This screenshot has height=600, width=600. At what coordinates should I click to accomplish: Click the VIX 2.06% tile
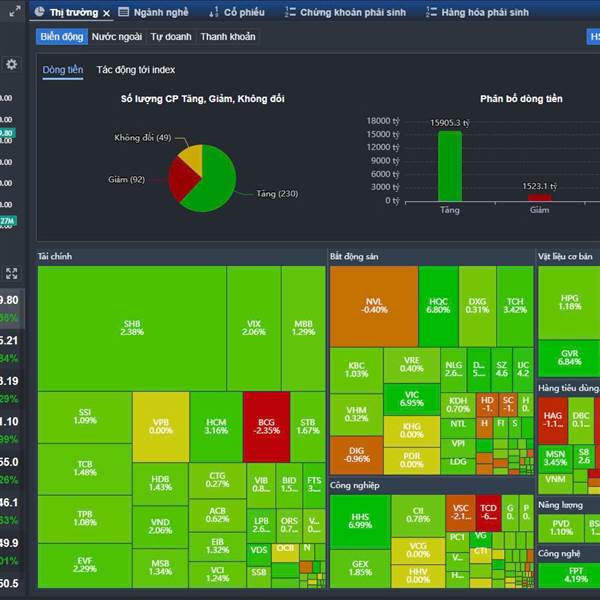coord(254,328)
